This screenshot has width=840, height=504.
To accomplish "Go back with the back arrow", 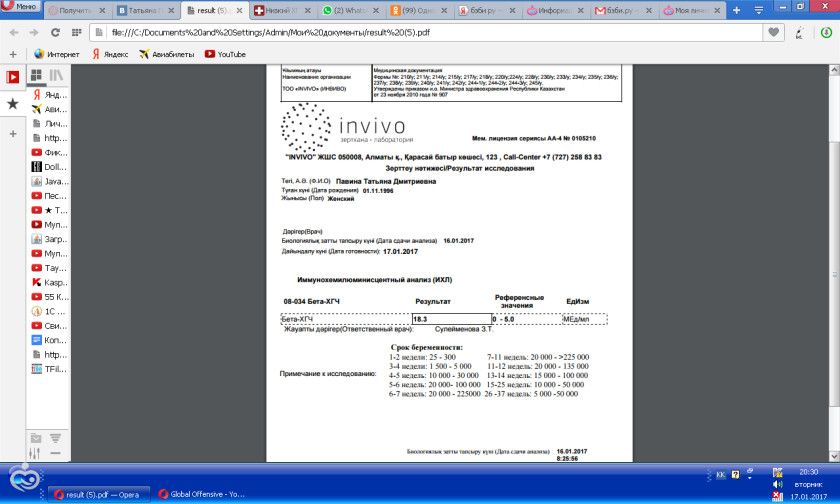I will [14, 33].
